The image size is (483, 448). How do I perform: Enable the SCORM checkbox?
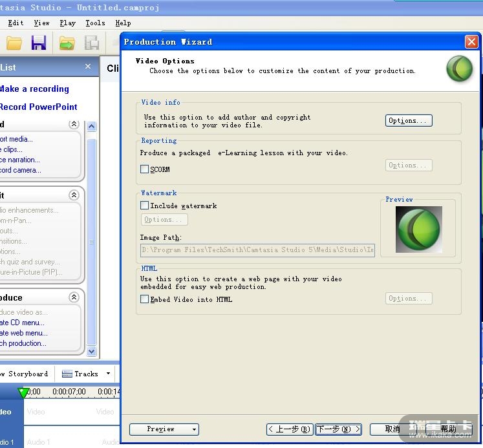click(x=144, y=169)
